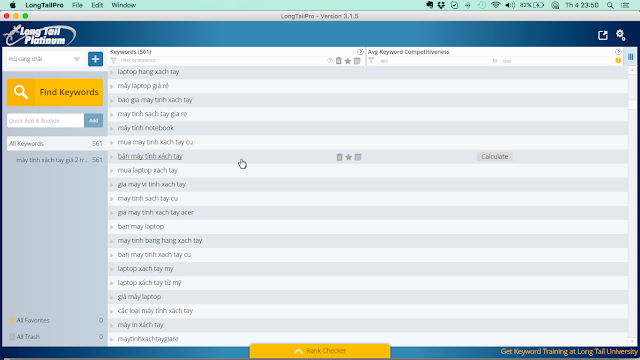Favorite 'bán máy tính xách tay' with star
This screenshot has height=360, width=640.
[349, 157]
